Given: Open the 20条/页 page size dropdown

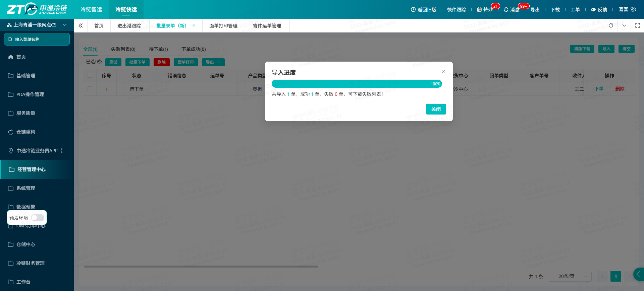Looking at the screenshot, I should pos(570,276).
